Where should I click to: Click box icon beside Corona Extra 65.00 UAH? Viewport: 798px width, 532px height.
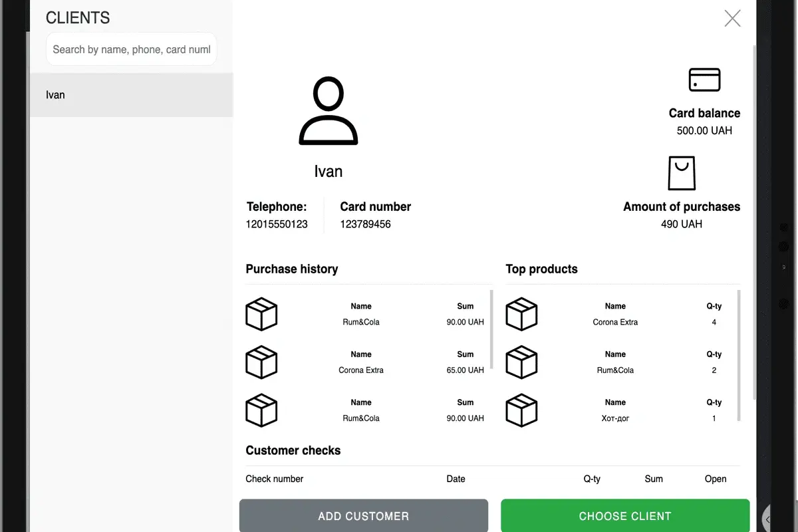tap(261, 362)
